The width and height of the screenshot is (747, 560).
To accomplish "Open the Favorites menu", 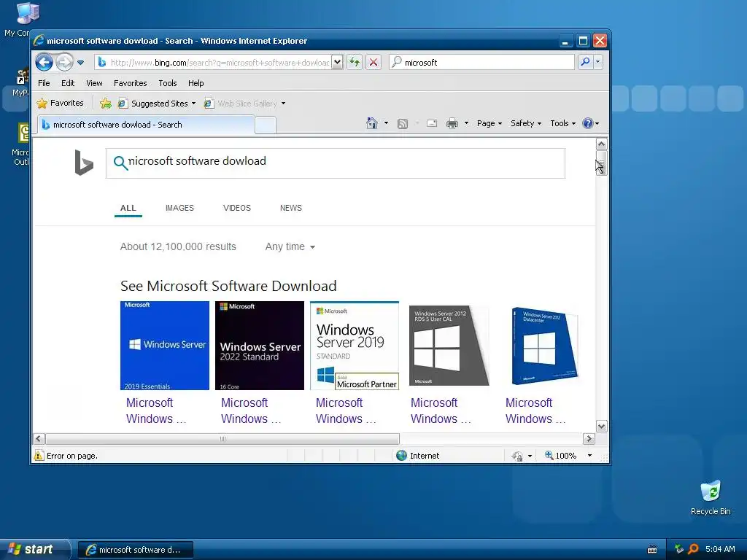I will [130, 83].
